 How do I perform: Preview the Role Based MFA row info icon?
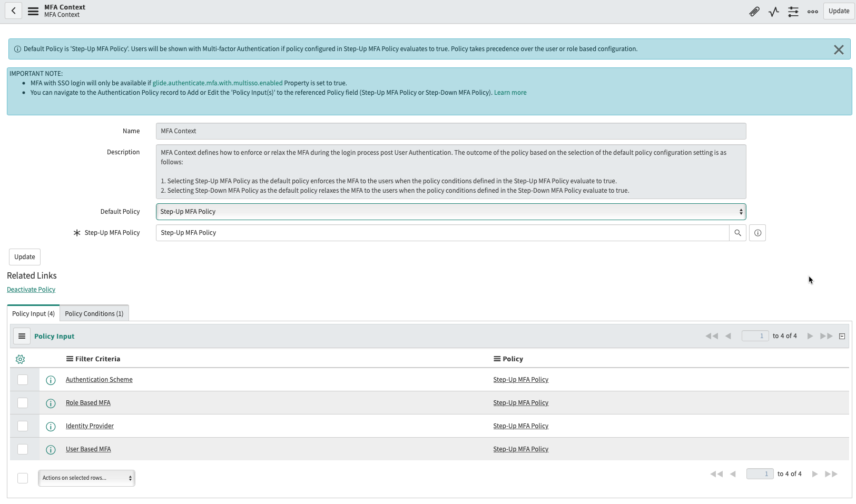click(51, 403)
